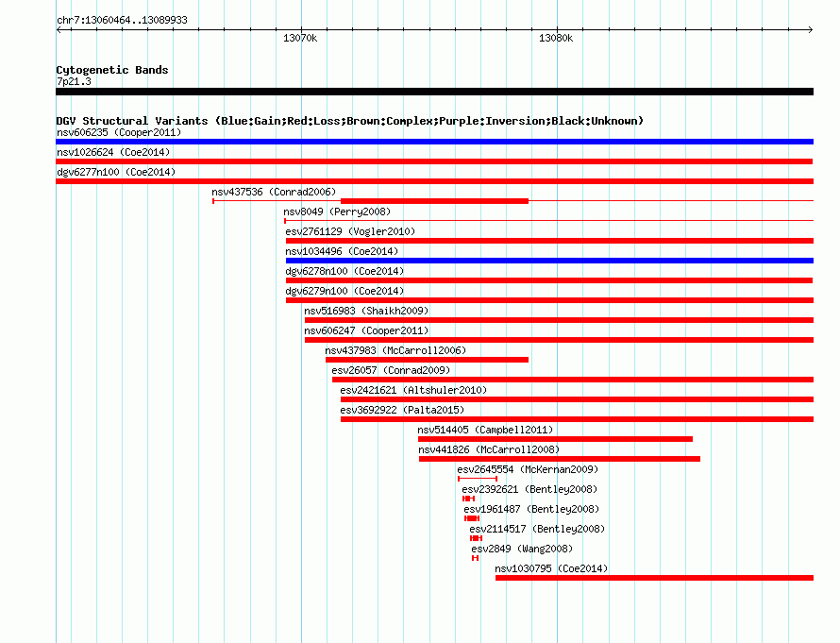The height and width of the screenshot is (643, 840).
Task: Open esv2645554 (McKernan2009) variant label
Action: pyautogui.click(x=528, y=469)
